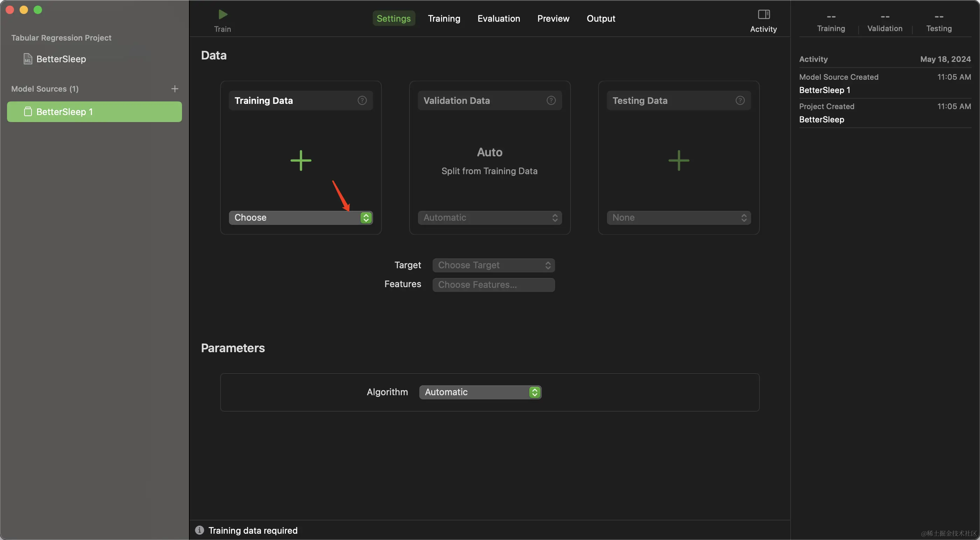Open the Training Data Choose dropdown
Screen dimensions: 980x540
pos(301,218)
